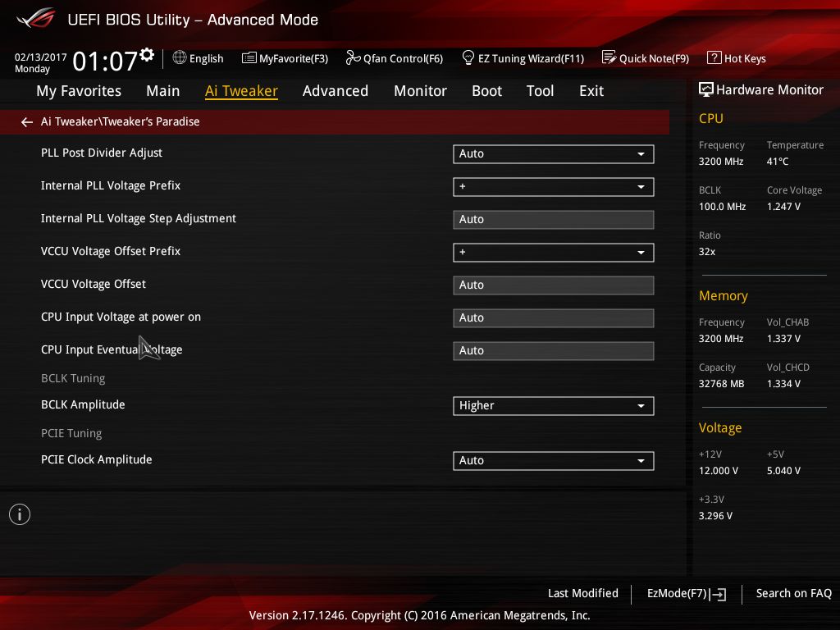Open PLL Post Divider Adjust dropdown

pos(554,153)
